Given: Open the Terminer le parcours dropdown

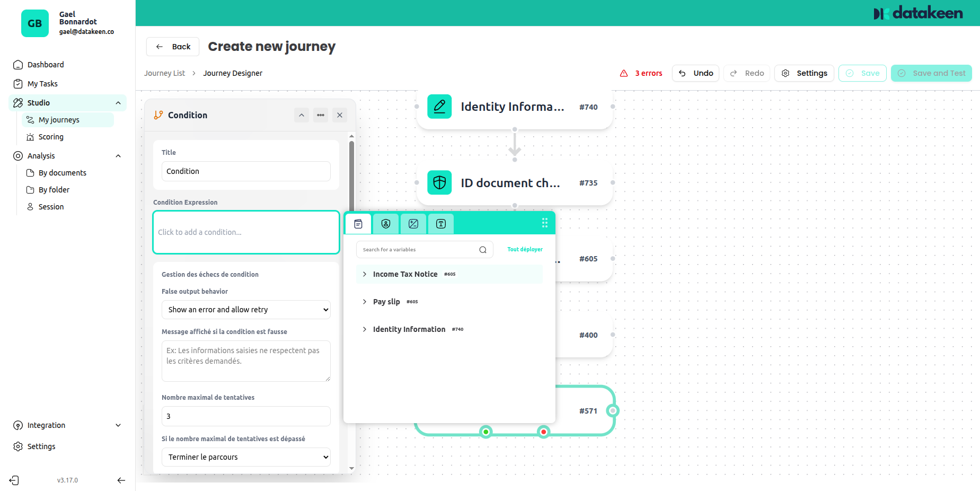Looking at the screenshot, I should [246, 457].
